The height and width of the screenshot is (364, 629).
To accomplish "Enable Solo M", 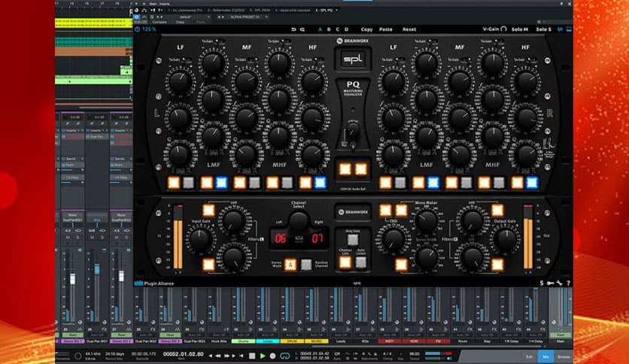I will click(519, 29).
